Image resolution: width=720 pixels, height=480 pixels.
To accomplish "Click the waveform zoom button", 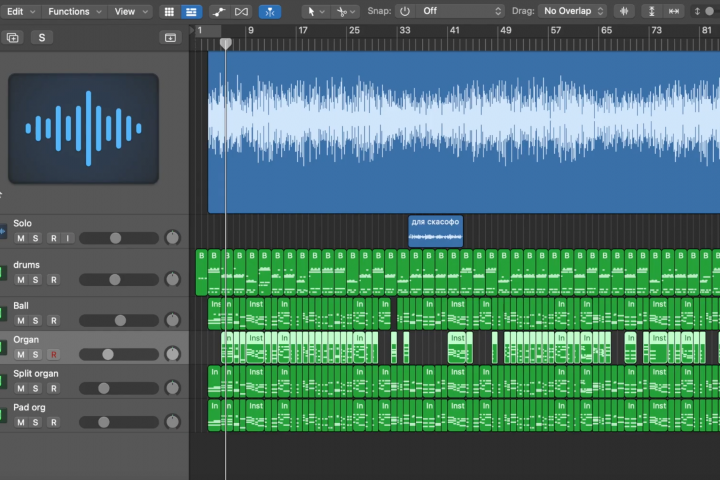I will (x=624, y=11).
